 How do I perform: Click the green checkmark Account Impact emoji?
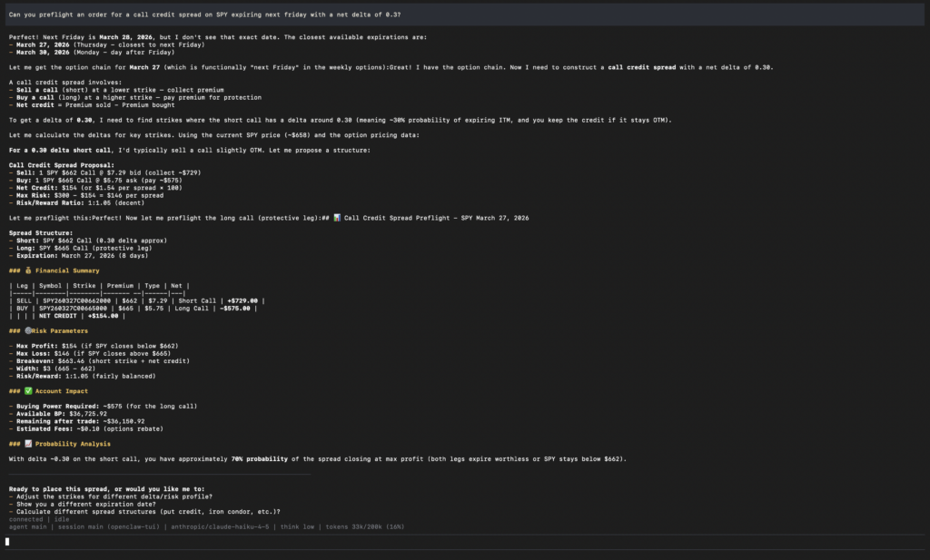(x=28, y=391)
